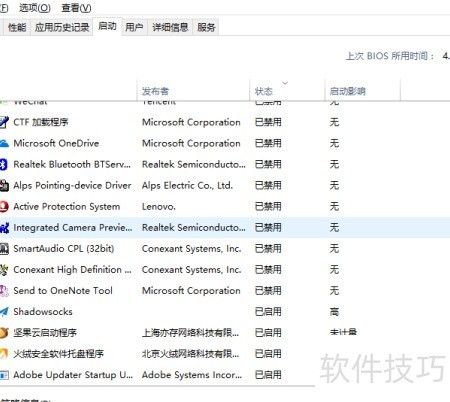Select the 坚果云启动程序 entry name
The height and width of the screenshot is (402, 450).
tap(45, 333)
